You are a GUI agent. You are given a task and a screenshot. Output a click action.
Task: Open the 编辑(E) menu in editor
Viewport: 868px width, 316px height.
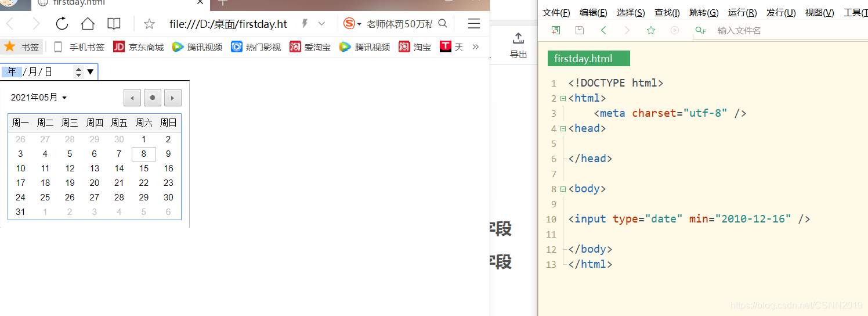click(594, 13)
